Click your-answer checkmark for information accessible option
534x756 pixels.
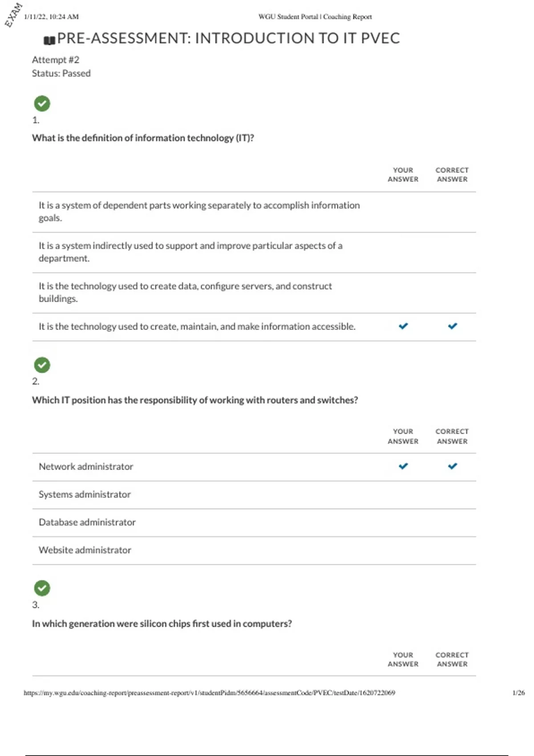pos(403,326)
